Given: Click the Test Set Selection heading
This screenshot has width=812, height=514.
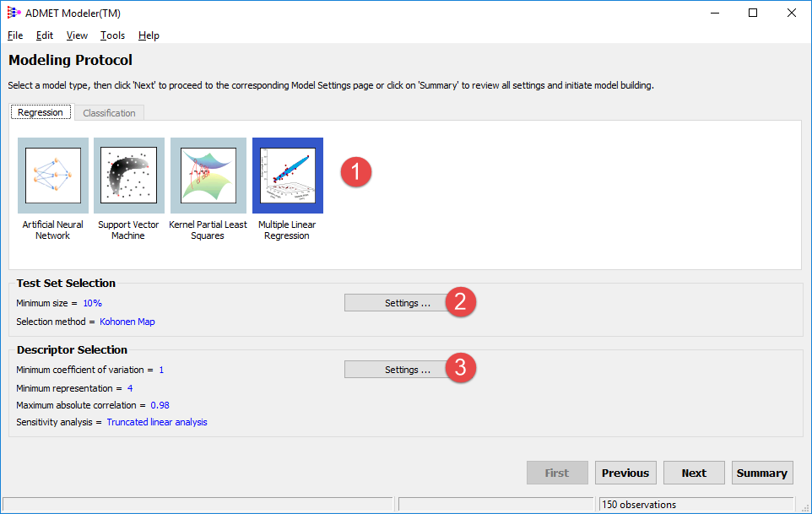Looking at the screenshot, I should (x=66, y=283).
